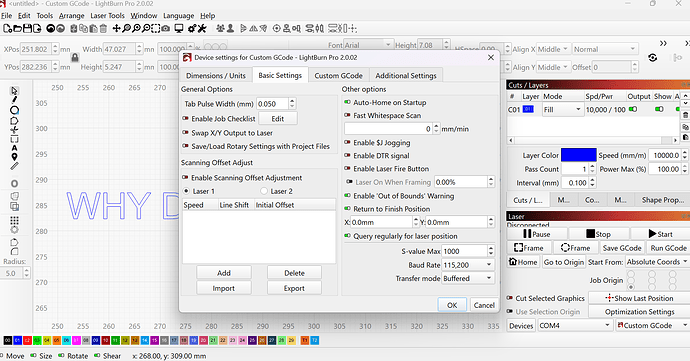Click the Redo toolbar icon
690x361 pixels.
tap(60, 29)
